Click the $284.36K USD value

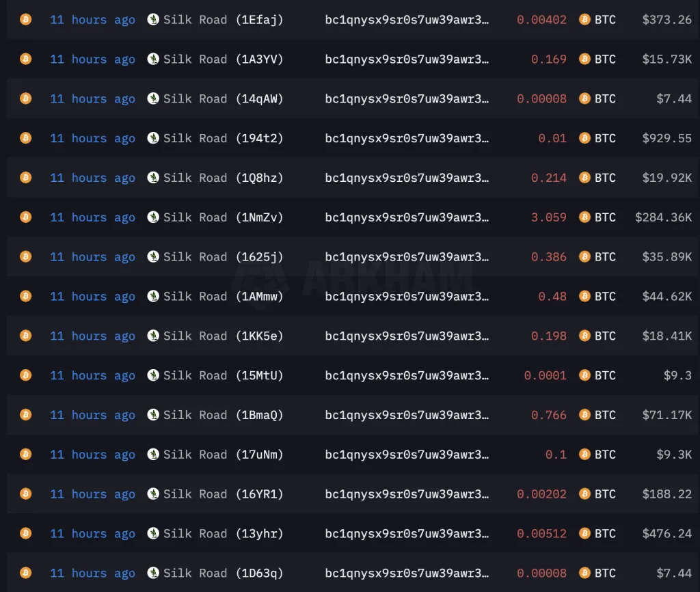(x=663, y=217)
